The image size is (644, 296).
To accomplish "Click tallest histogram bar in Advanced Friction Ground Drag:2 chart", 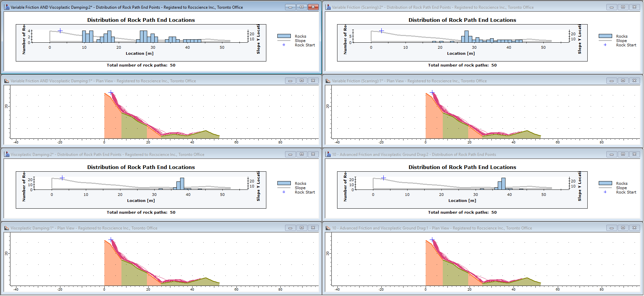I will [503, 184].
